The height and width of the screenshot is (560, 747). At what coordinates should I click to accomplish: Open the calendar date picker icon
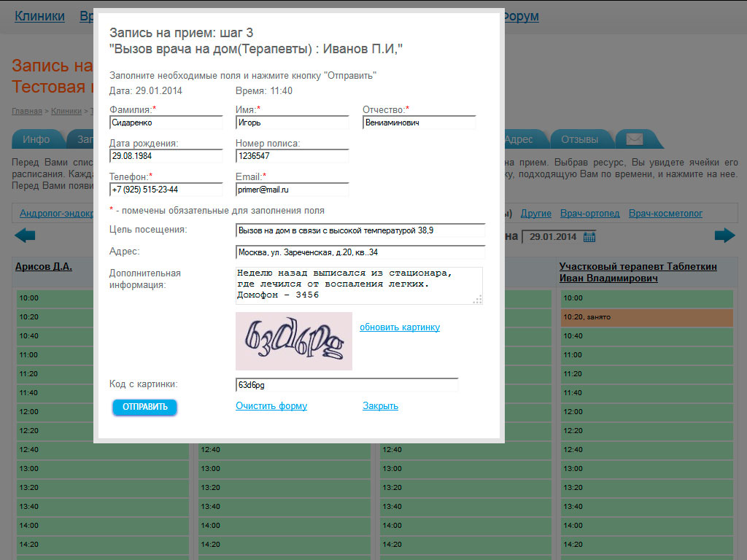click(x=589, y=237)
